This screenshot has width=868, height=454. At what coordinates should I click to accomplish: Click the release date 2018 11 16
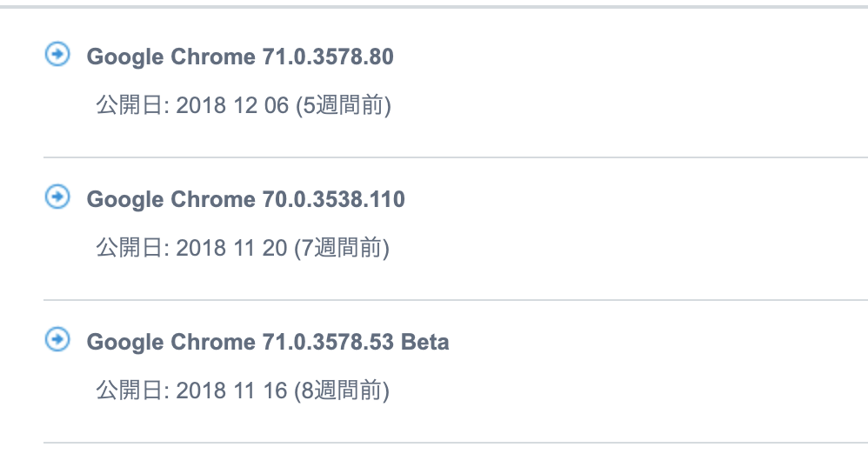tap(231, 391)
